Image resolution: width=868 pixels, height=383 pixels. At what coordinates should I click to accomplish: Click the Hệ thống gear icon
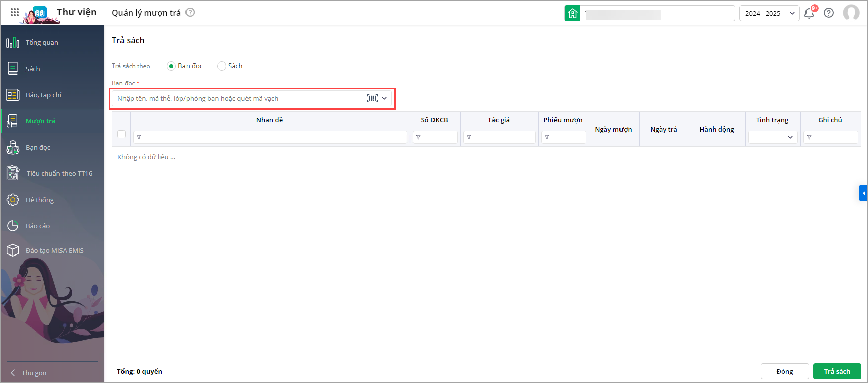[x=13, y=200]
